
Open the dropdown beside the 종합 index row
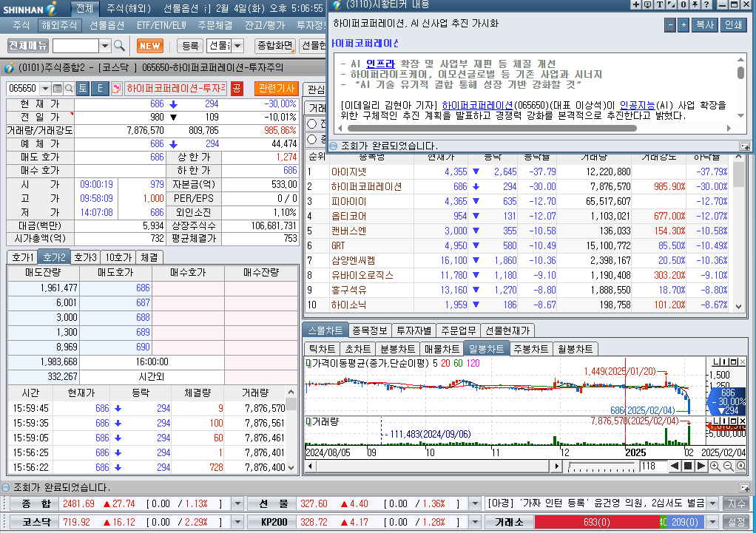(237, 503)
